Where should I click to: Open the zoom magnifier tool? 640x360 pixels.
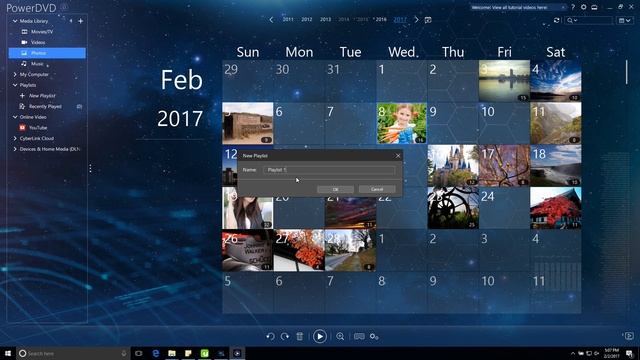point(340,336)
